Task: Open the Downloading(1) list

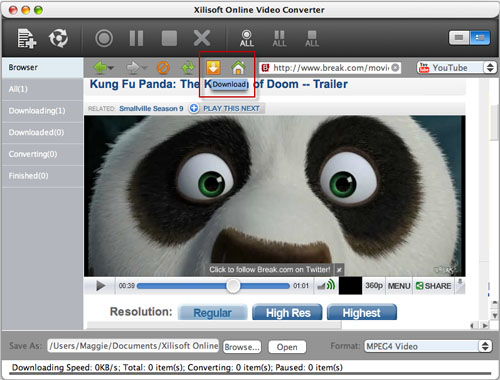Action: [42, 111]
